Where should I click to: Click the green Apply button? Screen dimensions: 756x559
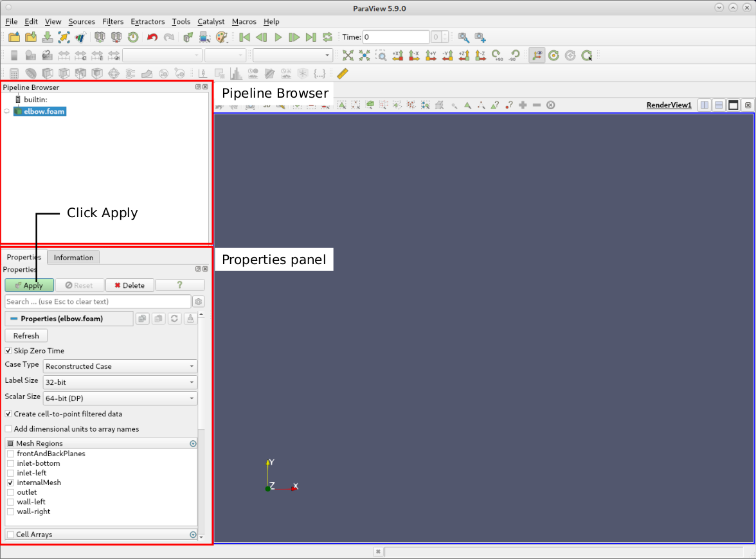[x=29, y=285]
